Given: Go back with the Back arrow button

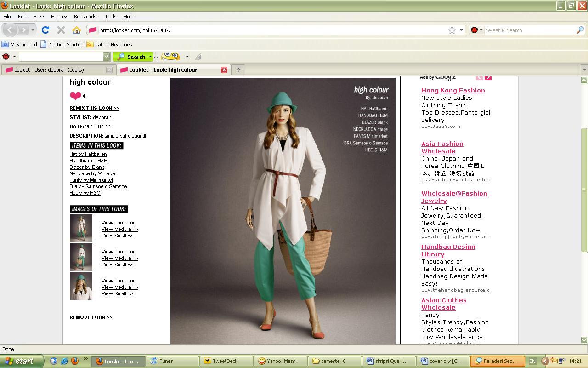Looking at the screenshot, I should point(10,30).
